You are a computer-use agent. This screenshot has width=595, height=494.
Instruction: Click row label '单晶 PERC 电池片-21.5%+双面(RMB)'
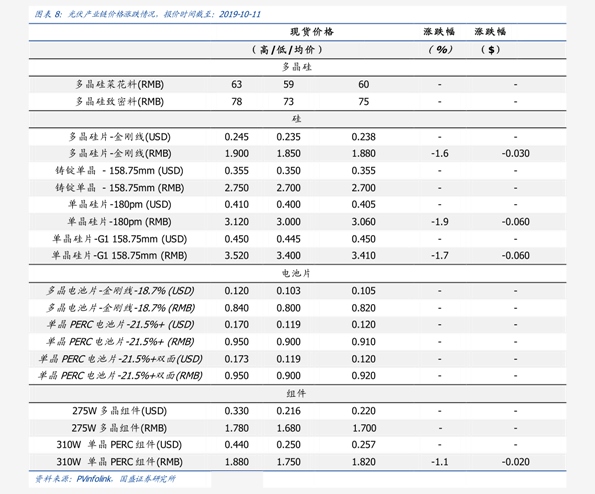pos(120,376)
